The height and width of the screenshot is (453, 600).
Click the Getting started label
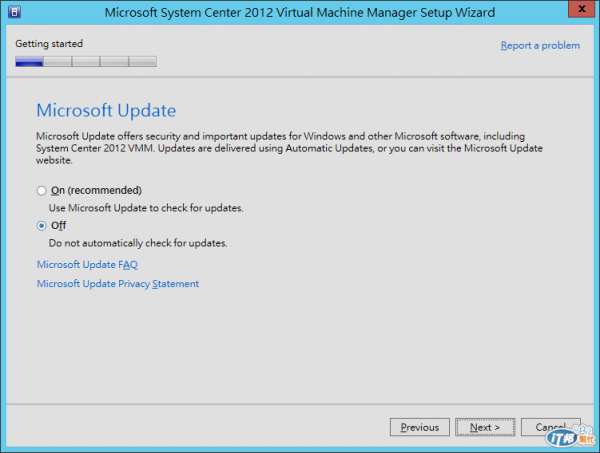49,44
